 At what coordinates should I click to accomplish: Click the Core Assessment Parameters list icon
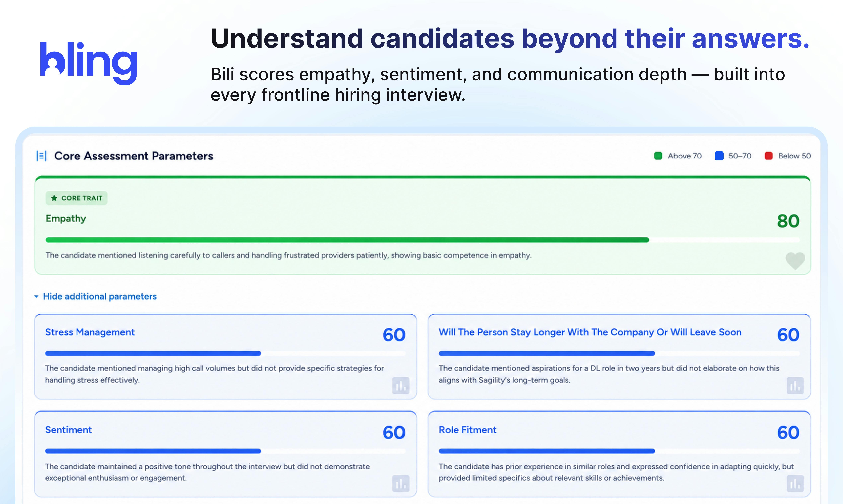click(41, 156)
